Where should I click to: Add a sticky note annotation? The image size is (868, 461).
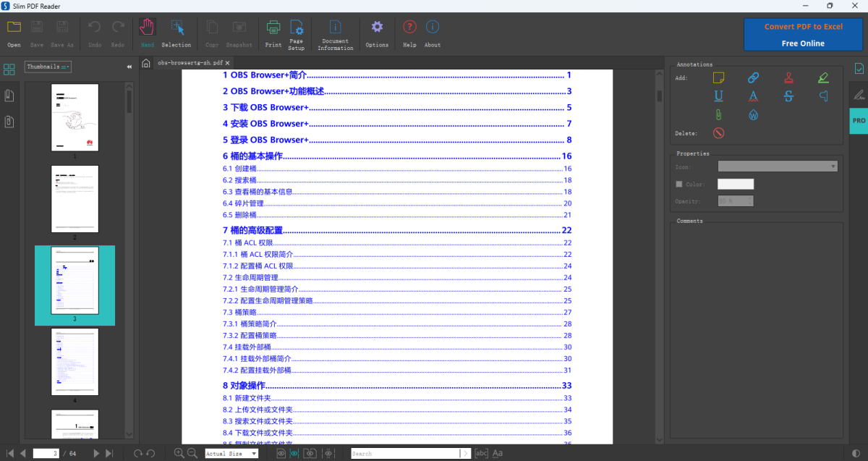pos(718,77)
